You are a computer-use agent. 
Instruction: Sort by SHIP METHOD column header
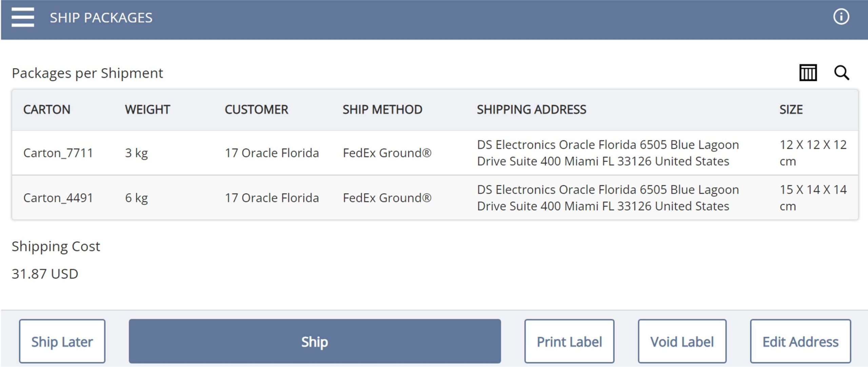click(x=382, y=110)
